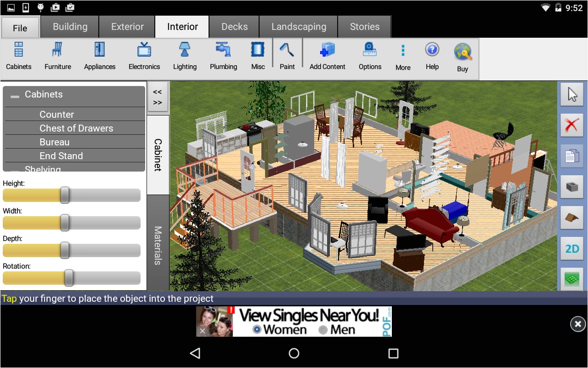Screen dimensions: 588x368
Task: Select the Cabinets tool in the toolbar
Action: point(18,55)
